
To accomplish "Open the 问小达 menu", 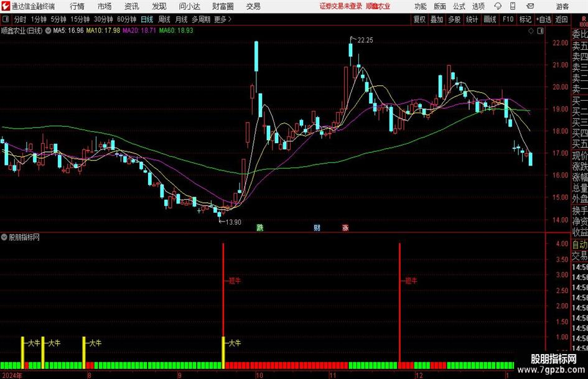I will click(189, 6).
